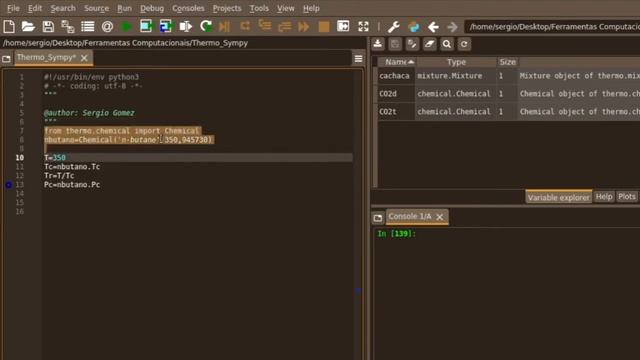Run current cell icon

(x=146, y=27)
